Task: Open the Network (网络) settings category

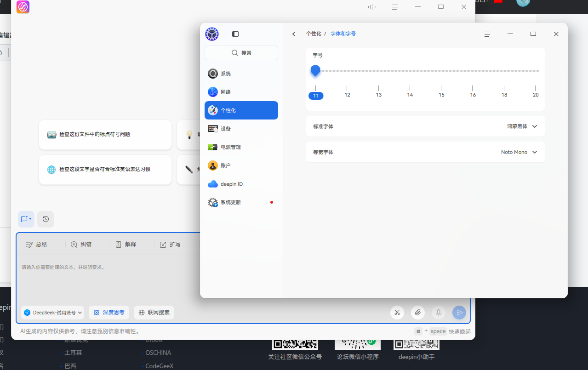Action: coord(241,92)
